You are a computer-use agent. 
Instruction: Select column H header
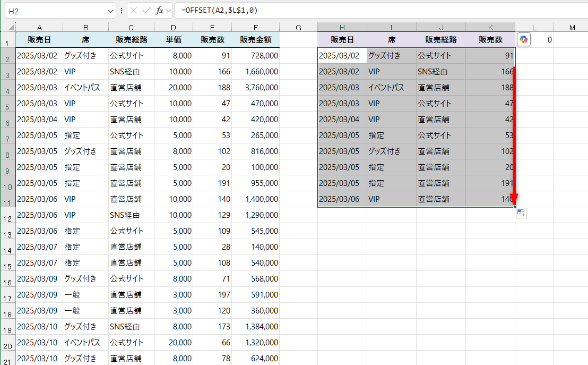(342, 28)
